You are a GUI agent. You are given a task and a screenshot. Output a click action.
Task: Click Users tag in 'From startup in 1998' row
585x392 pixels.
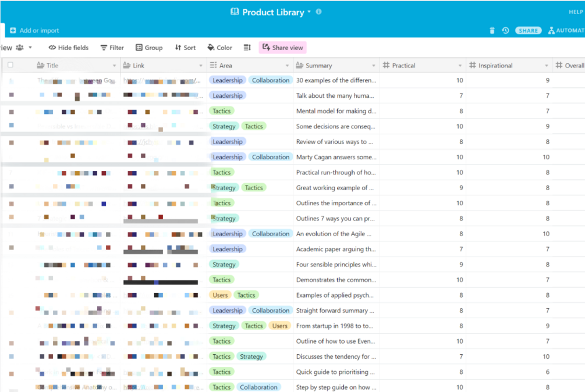coord(280,326)
